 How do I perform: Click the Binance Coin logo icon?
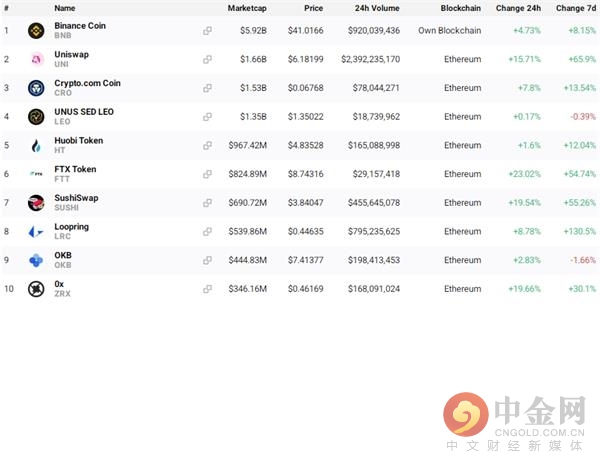point(36,31)
